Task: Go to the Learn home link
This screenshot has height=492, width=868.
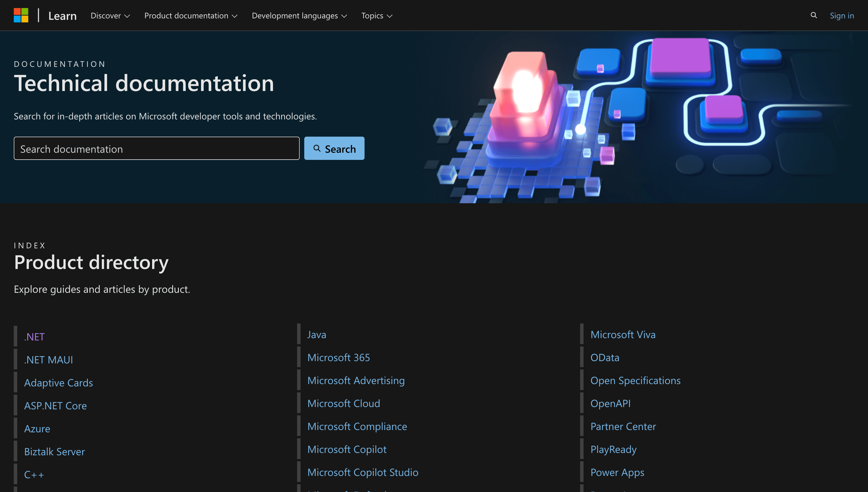Action: click(63, 16)
